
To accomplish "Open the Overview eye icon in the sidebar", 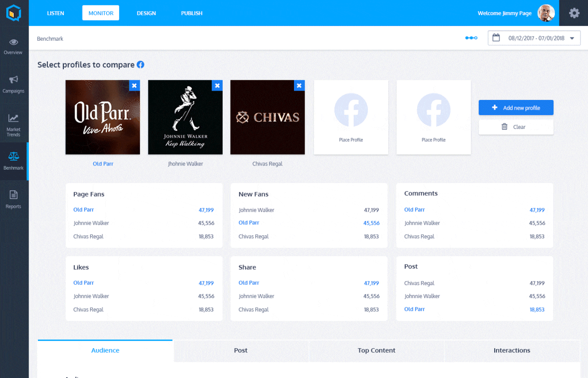I will click(x=13, y=42).
